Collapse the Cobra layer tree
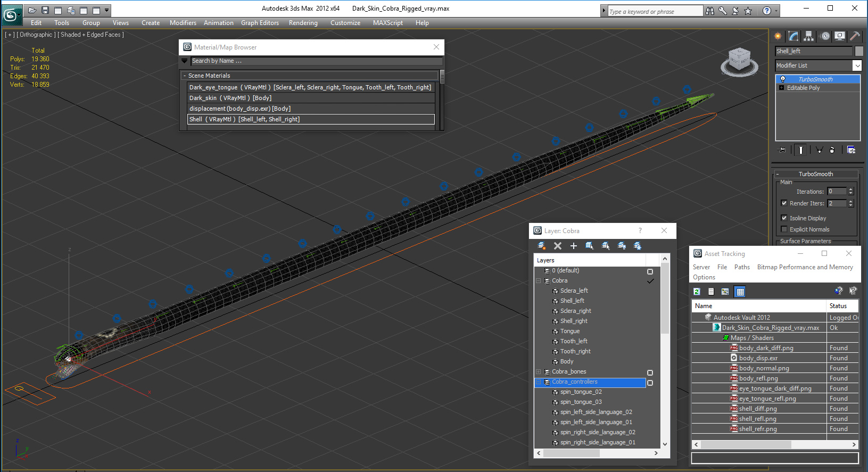The width and height of the screenshot is (868, 472). pyautogui.click(x=539, y=281)
